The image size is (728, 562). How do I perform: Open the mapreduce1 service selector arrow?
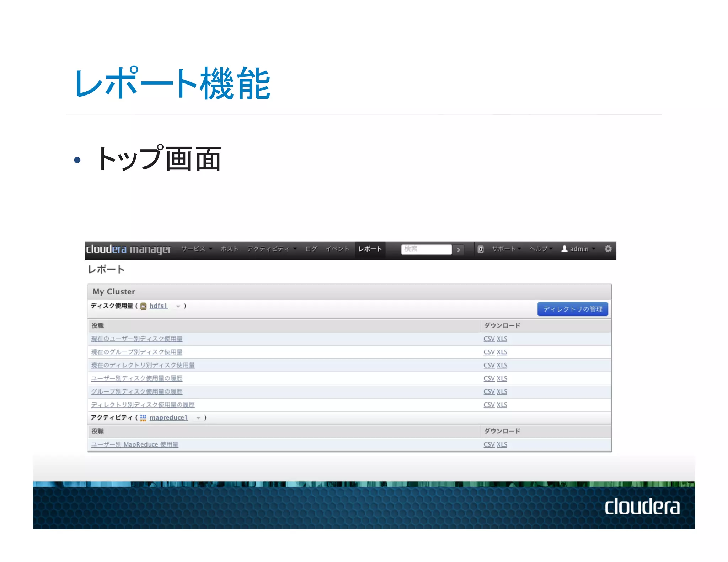pyautogui.click(x=198, y=418)
